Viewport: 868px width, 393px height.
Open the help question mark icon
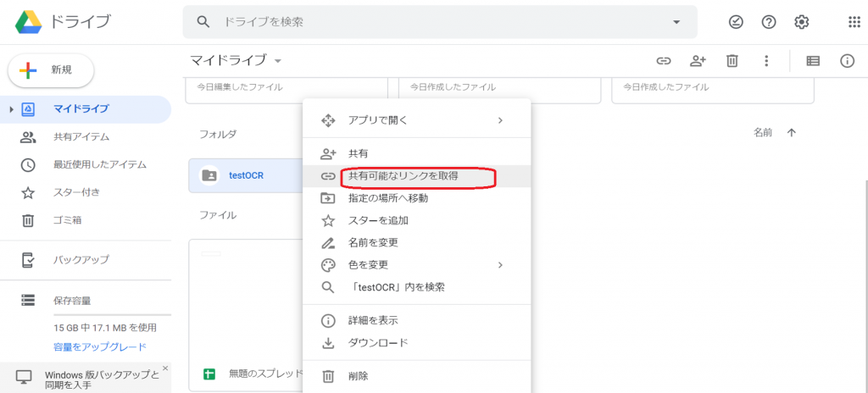click(x=769, y=22)
